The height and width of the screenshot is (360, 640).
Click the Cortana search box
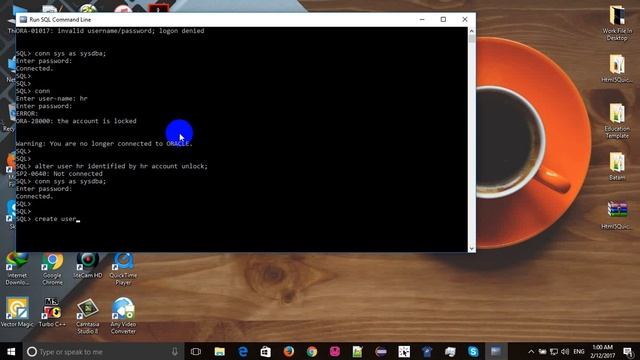tap(103, 351)
